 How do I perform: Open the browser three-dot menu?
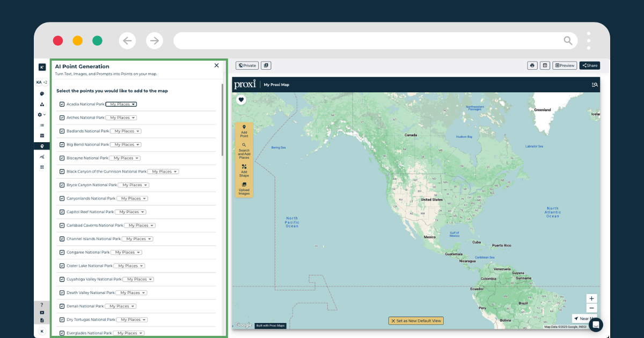(x=589, y=41)
